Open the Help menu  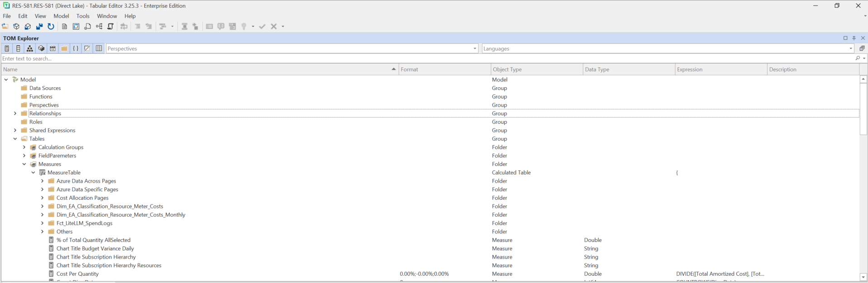click(x=130, y=16)
